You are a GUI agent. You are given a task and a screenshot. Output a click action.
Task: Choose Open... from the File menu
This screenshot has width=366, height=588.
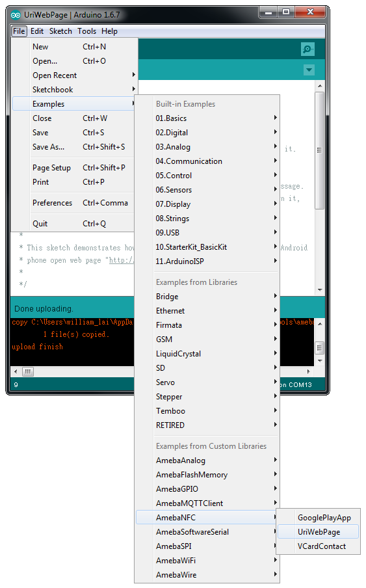point(74,61)
